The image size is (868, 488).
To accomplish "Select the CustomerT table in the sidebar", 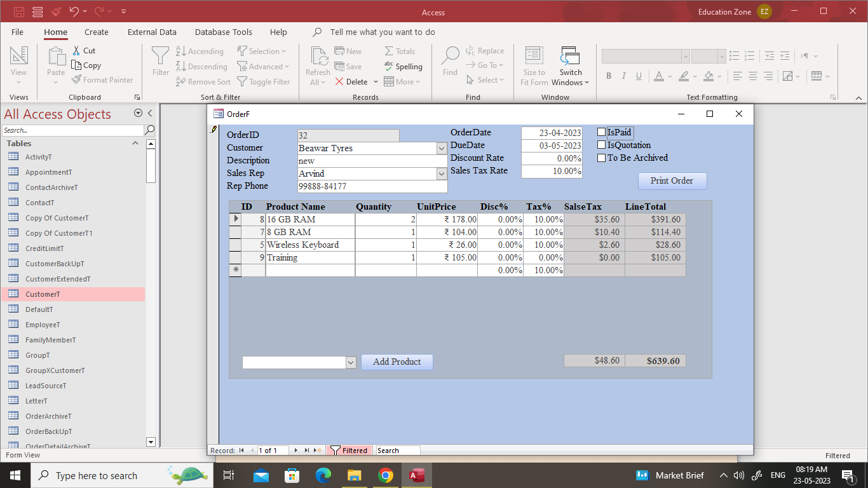I will pos(42,294).
